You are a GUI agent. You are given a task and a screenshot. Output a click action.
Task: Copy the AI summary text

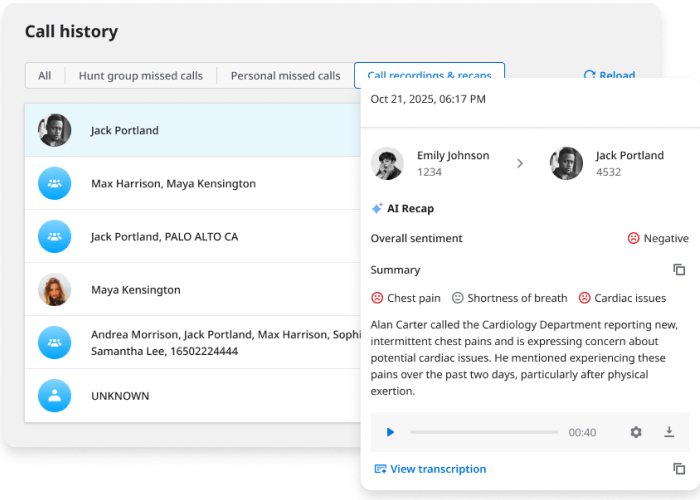click(679, 270)
